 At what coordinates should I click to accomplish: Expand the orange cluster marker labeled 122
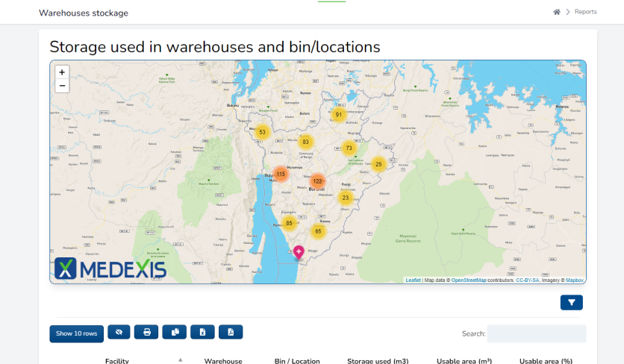(x=317, y=181)
